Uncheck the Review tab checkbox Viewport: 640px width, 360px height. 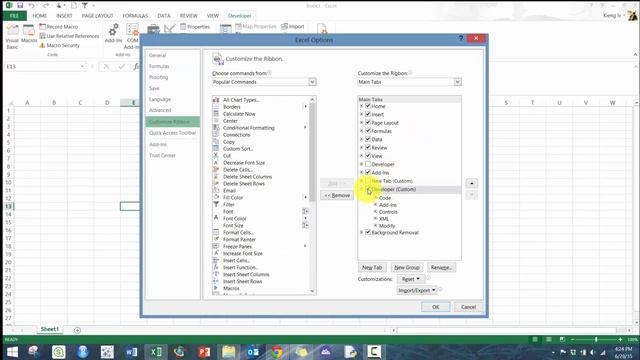(x=368, y=147)
